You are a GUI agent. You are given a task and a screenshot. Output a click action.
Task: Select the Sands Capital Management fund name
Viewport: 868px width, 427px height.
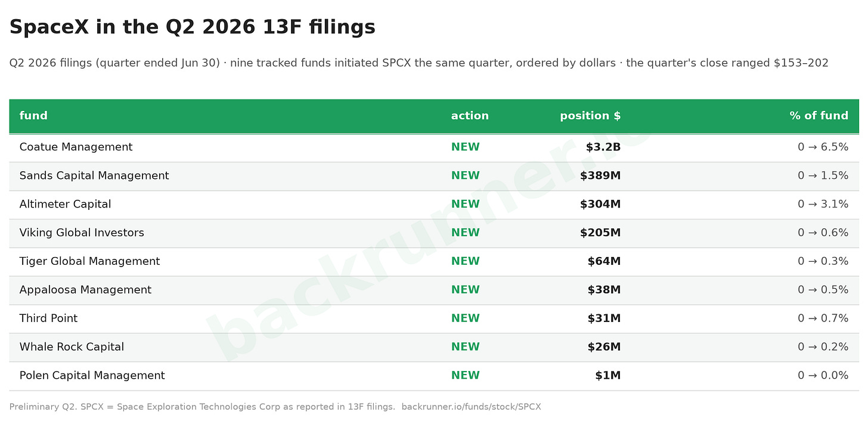pyautogui.click(x=94, y=176)
